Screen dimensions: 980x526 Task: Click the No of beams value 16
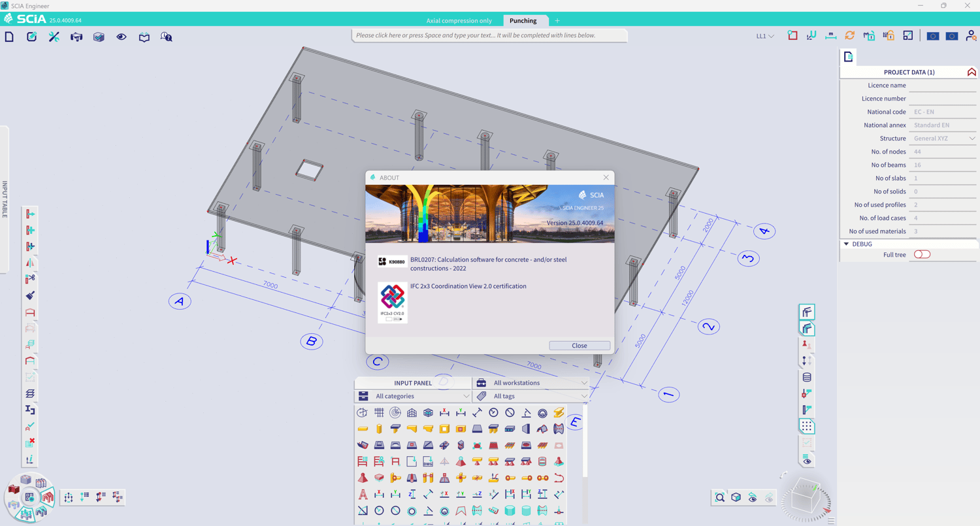tap(943, 165)
